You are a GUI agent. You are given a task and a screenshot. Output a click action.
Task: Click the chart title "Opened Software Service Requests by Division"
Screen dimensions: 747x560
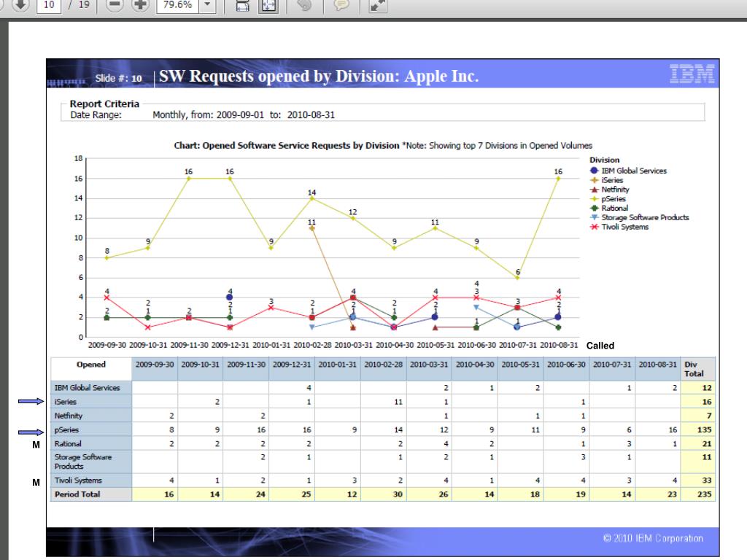click(x=301, y=146)
